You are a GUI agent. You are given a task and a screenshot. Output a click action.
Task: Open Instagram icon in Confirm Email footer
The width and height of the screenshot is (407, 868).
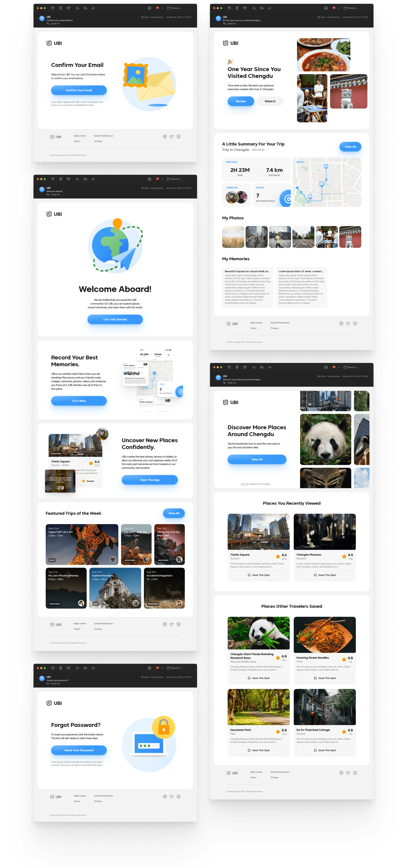165,136
